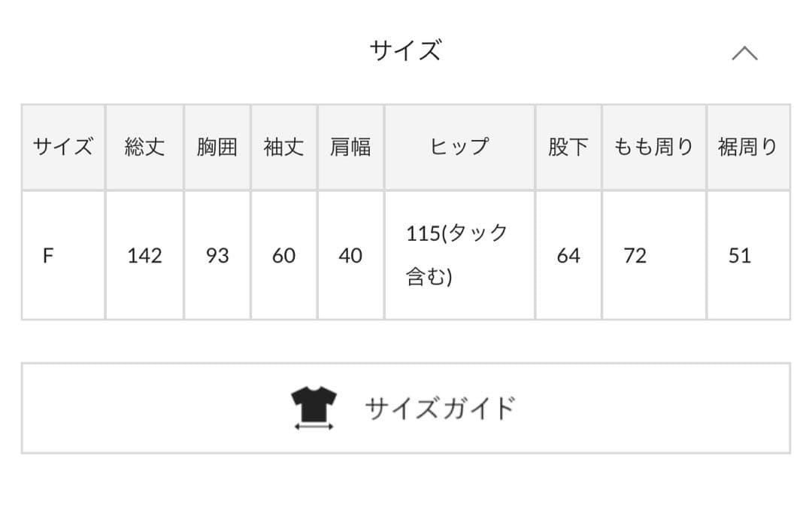Select the 142 total length value
Viewport: 812px width, 514px height.
pos(144,256)
